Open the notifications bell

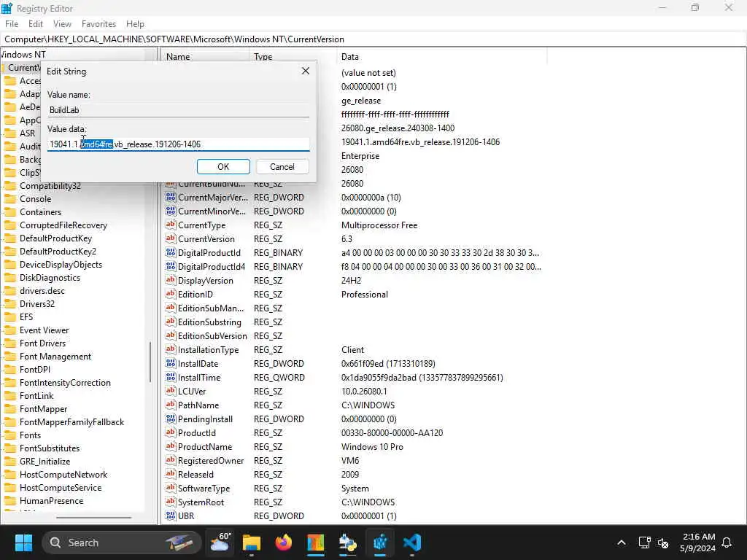pyautogui.click(x=727, y=542)
